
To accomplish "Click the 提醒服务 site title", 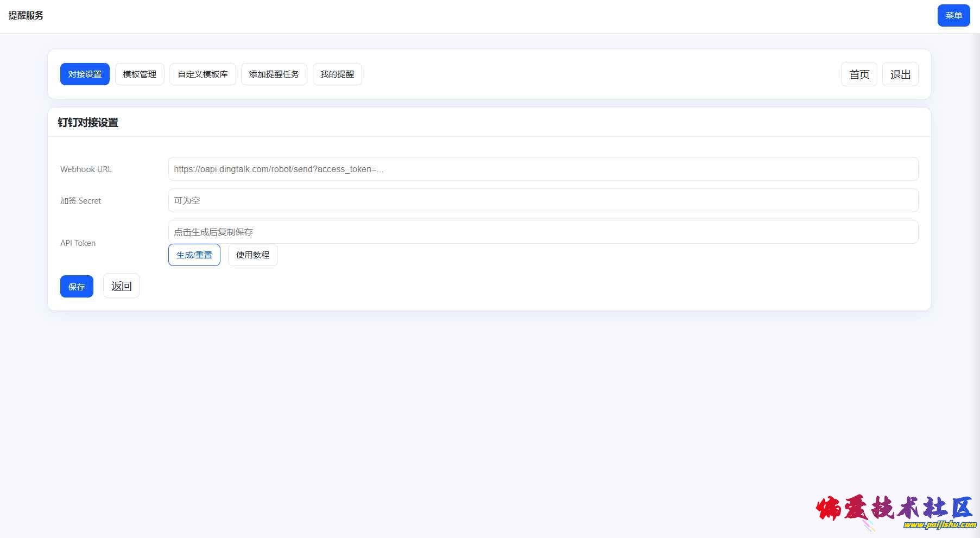I will pos(26,16).
